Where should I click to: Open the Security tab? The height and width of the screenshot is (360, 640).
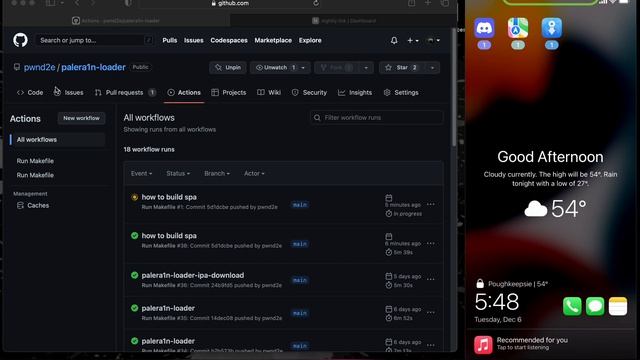[x=309, y=93]
